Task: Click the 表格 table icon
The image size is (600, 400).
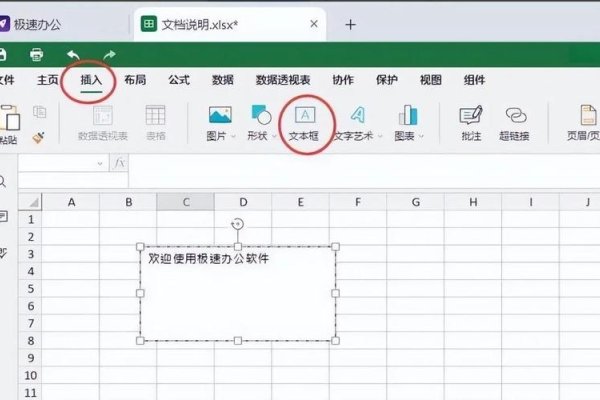Action: 155,115
